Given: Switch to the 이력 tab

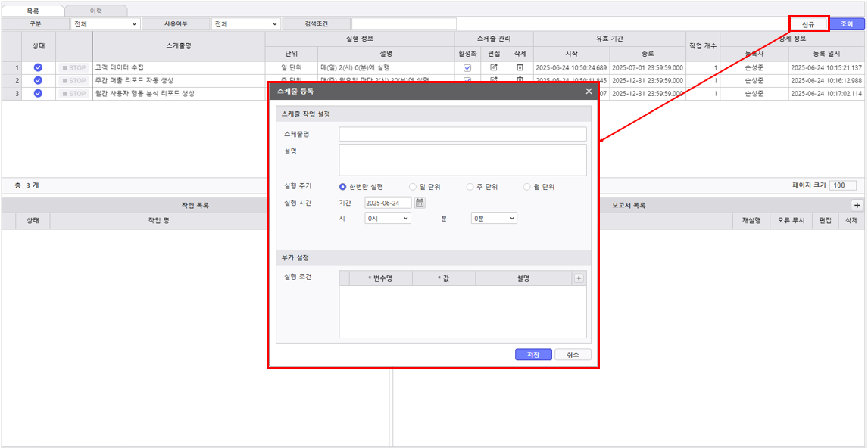Looking at the screenshot, I should tap(95, 11).
